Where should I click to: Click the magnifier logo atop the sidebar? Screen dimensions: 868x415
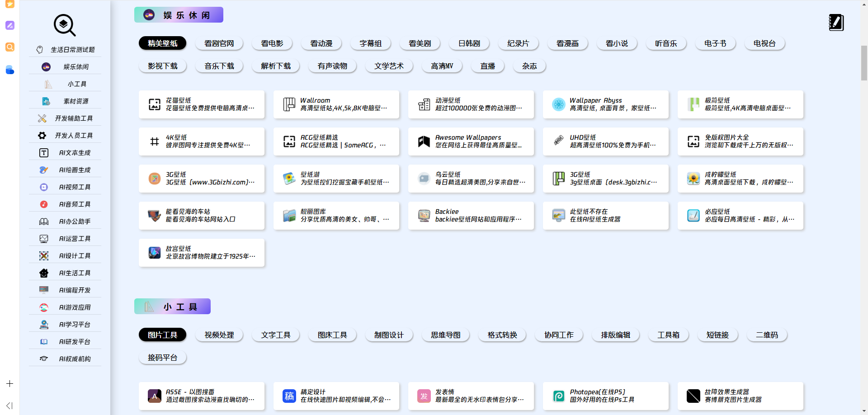tap(64, 25)
